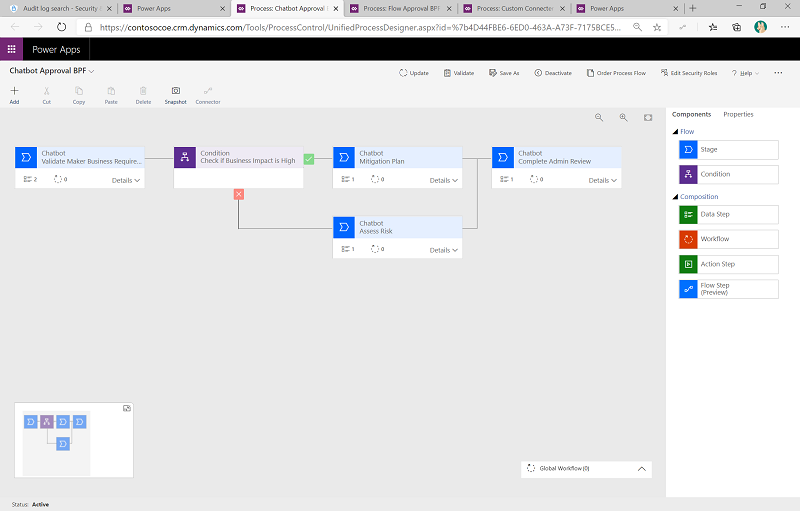
Task: Open the browser profile avatar
Action: coord(760,27)
